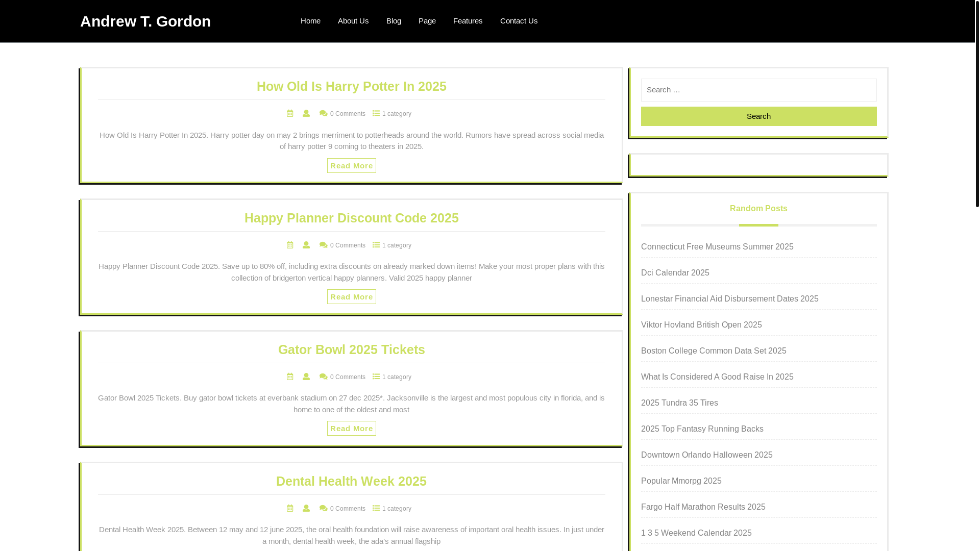Open Dental Health Week 2025 title
Viewport: 980px width, 551px height.
pyautogui.click(x=352, y=481)
